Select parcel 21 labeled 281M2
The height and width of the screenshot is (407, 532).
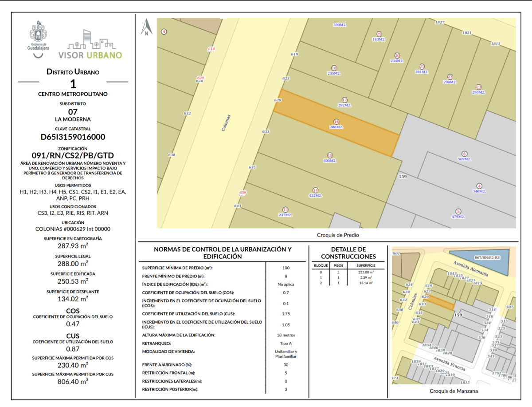[422, 69]
